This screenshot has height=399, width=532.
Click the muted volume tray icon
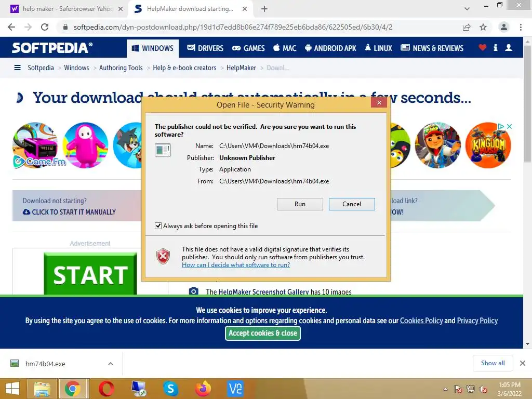483,389
